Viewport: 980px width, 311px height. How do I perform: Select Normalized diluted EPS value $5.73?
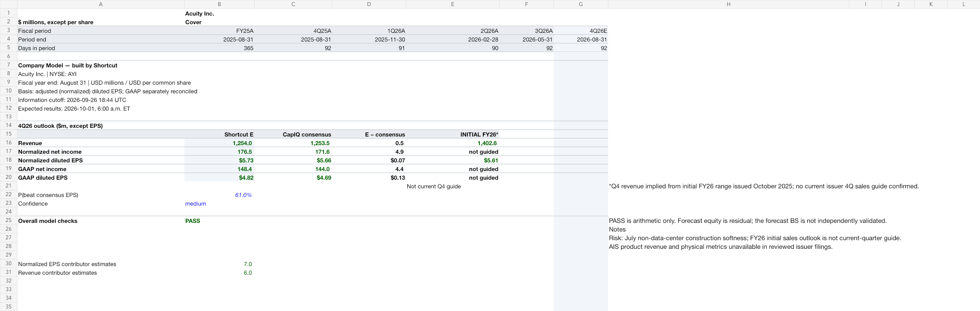pos(219,160)
